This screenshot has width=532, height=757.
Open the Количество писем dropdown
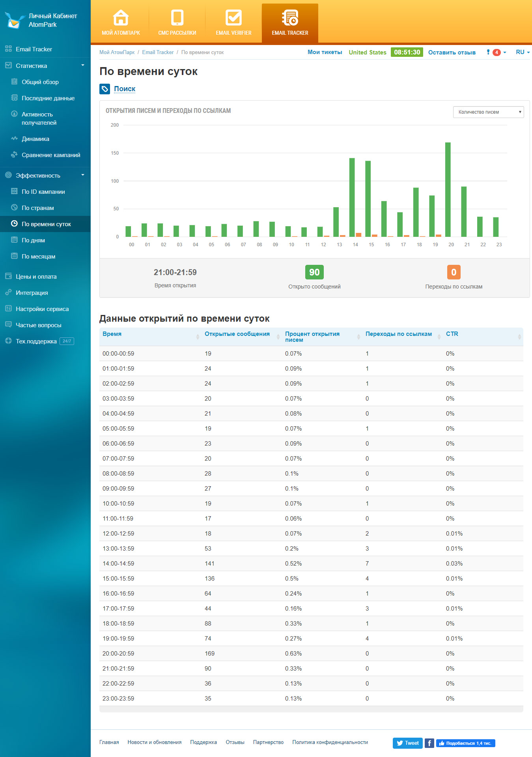point(488,112)
